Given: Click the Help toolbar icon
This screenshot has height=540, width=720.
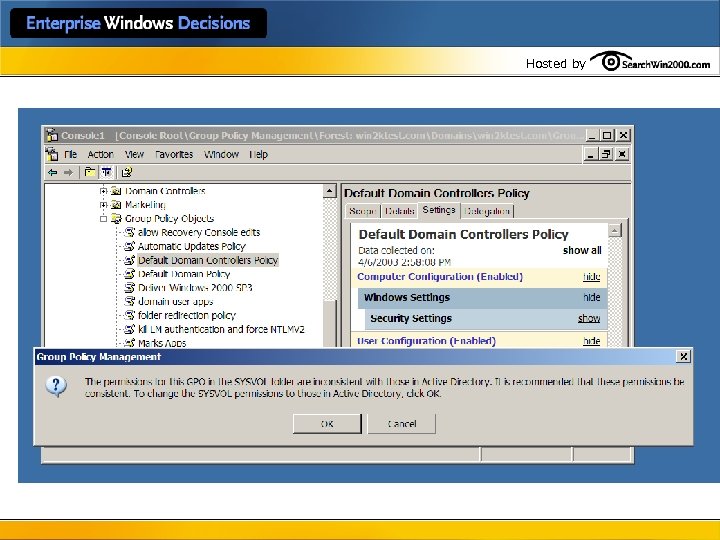Looking at the screenshot, I should coord(126,172).
